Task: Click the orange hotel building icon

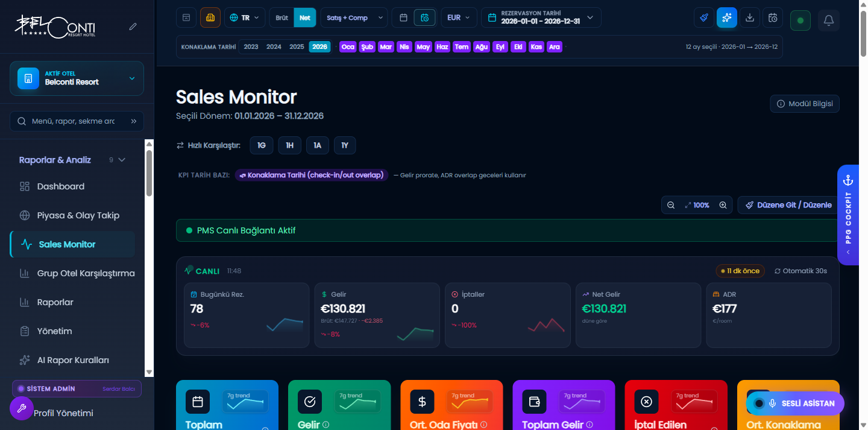Action: [x=210, y=17]
